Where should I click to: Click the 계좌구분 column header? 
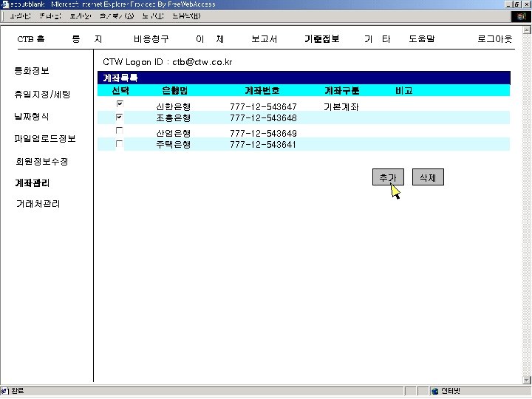pyautogui.click(x=341, y=91)
